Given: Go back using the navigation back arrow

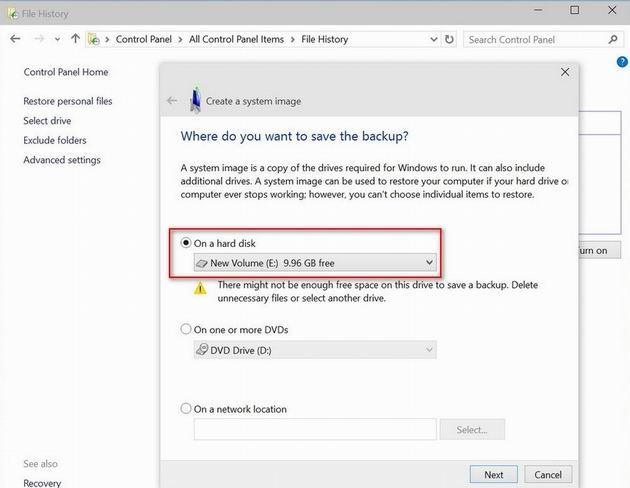Looking at the screenshot, I should point(15,39).
